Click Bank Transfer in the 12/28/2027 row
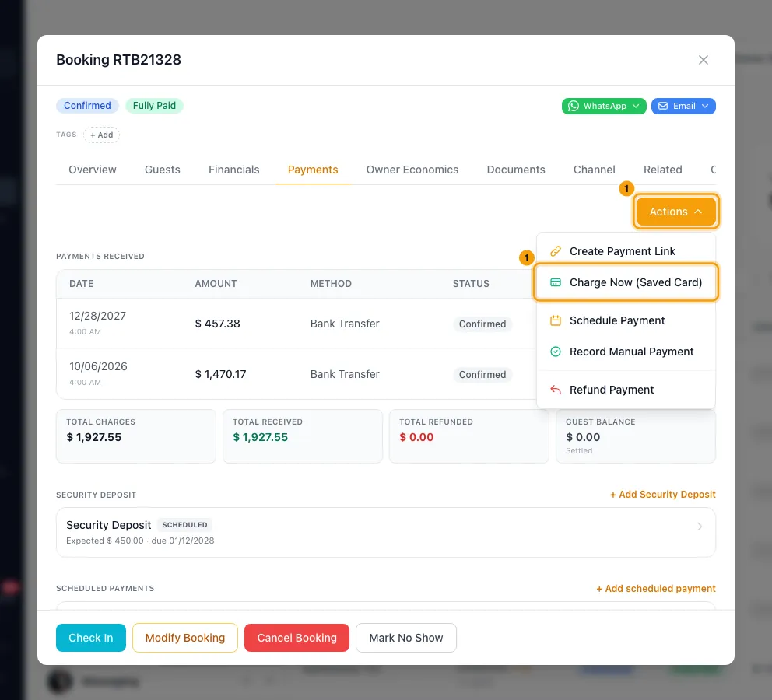 coord(345,324)
